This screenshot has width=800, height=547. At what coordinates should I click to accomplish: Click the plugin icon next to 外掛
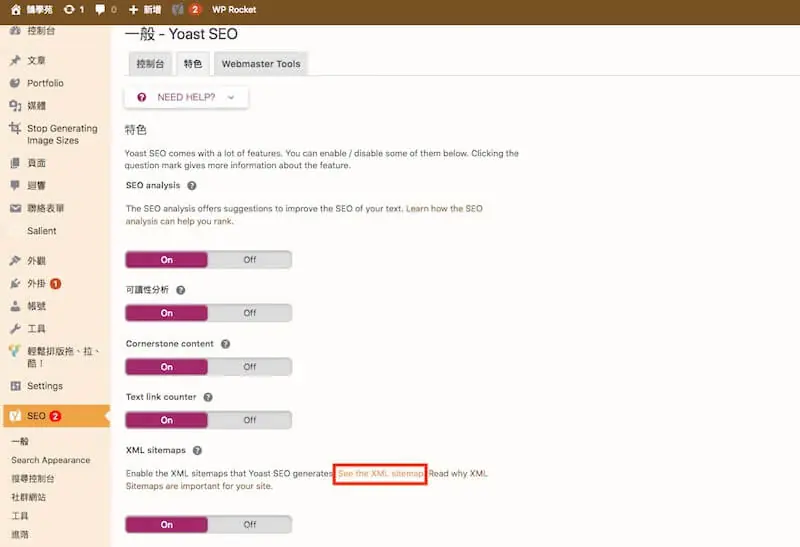[x=15, y=283]
